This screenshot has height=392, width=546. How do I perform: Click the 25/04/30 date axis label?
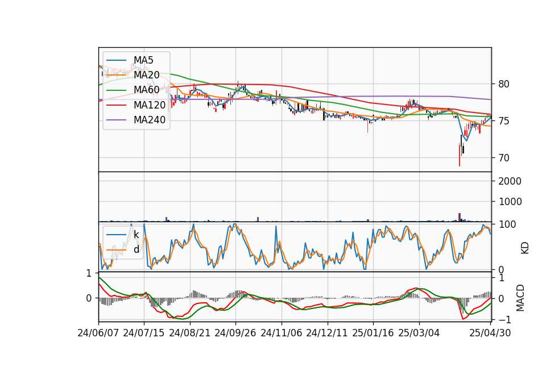pyautogui.click(x=490, y=333)
